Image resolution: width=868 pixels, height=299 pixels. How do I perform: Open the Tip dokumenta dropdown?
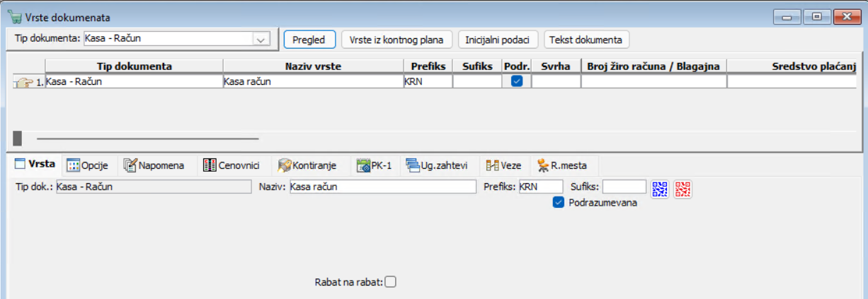[x=261, y=40]
